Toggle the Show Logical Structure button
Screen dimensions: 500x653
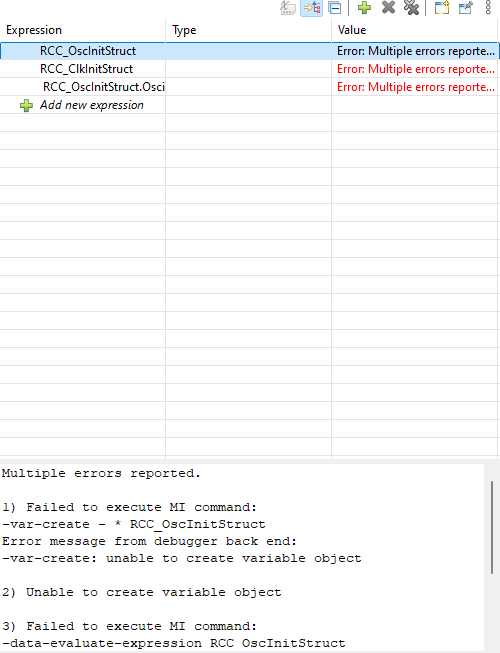311,8
